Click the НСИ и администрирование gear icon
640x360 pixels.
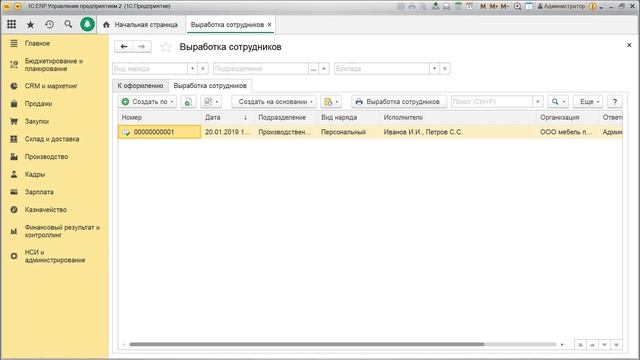14,256
